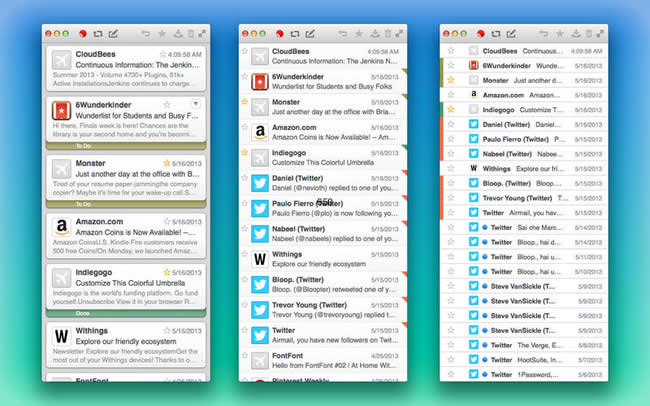
Task: Open Daniel (Twitter) row in compact list window
Action: (524, 124)
